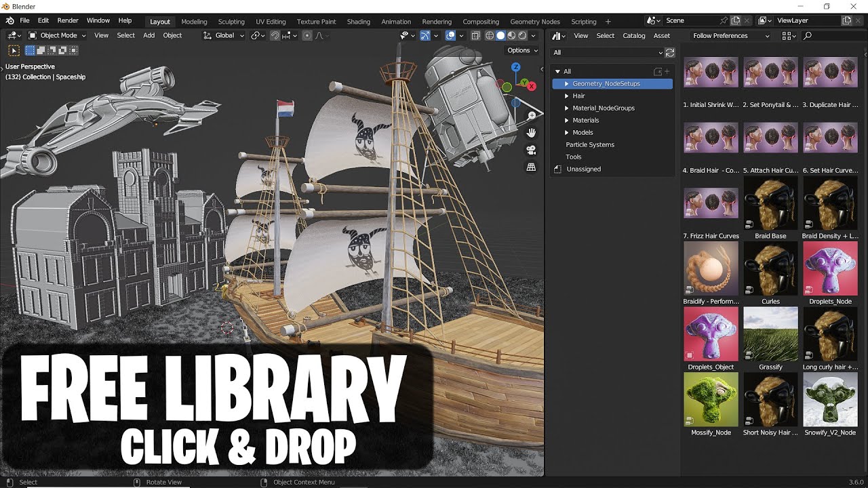Click the new asset catalog plus icon

click(667, 71)
